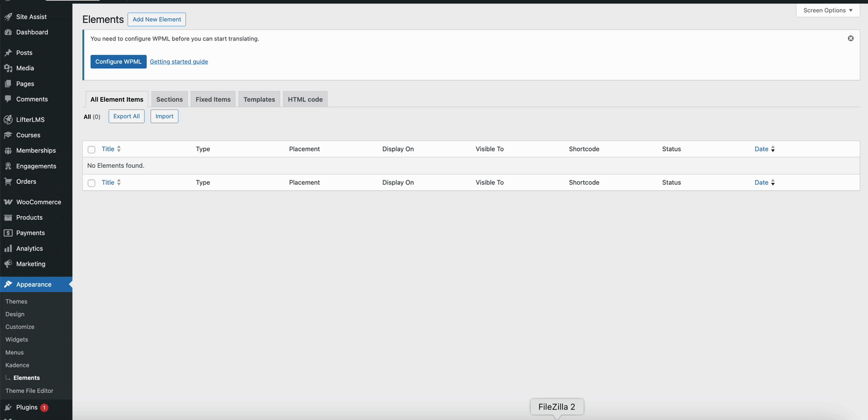Switch to the Templates tab

pyautogui.click(x=258, y=99)
